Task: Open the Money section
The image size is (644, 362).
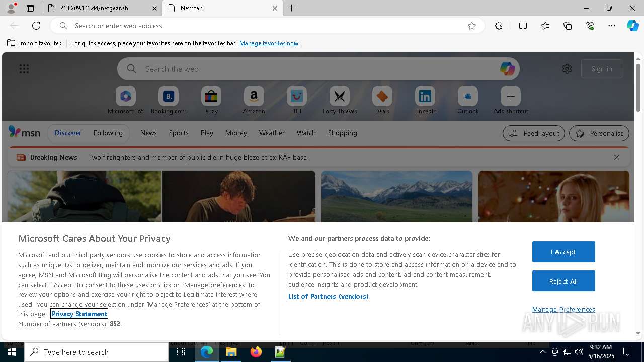Action: click(x=236, y=133)
